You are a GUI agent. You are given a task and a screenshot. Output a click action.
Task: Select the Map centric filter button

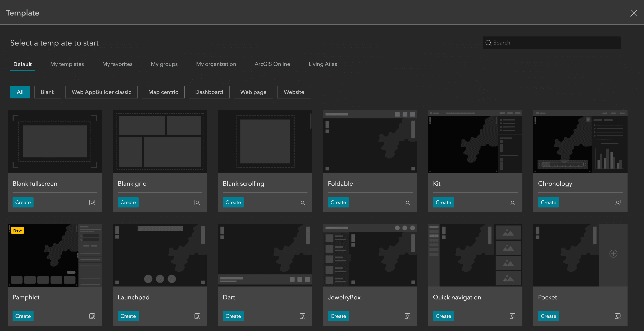pos(163,92)
